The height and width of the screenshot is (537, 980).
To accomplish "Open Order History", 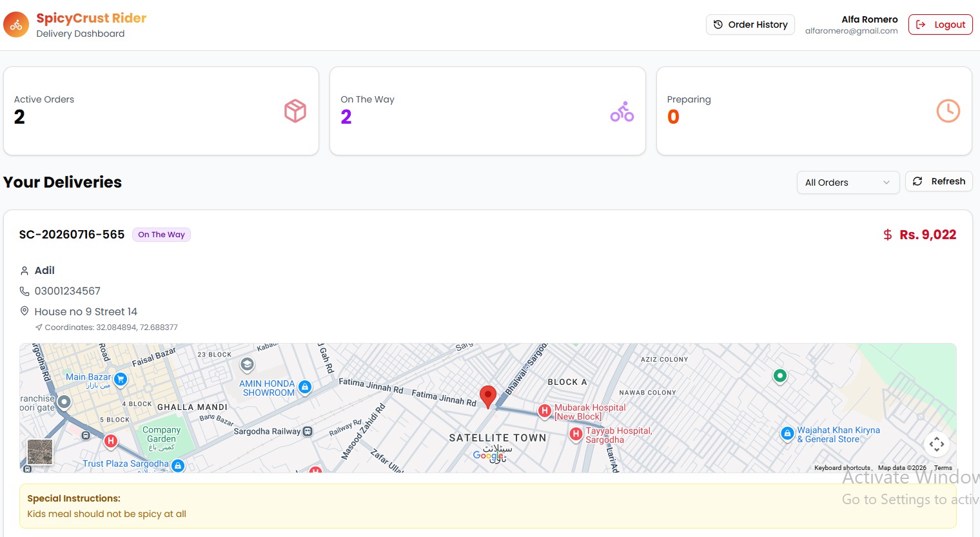I will tap(750, 24).
